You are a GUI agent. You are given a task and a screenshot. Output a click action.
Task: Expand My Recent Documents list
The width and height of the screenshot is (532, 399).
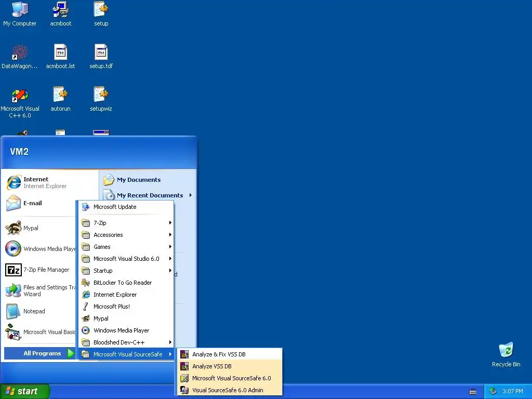coord(148,195)
